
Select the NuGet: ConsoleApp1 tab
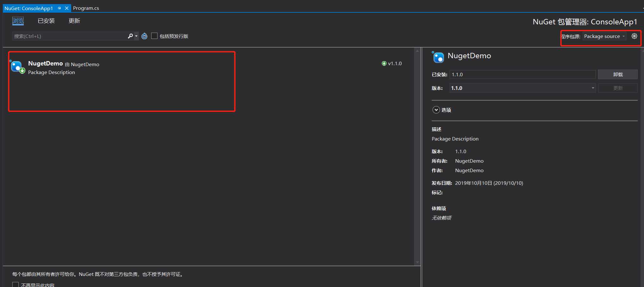coord(29,8)
